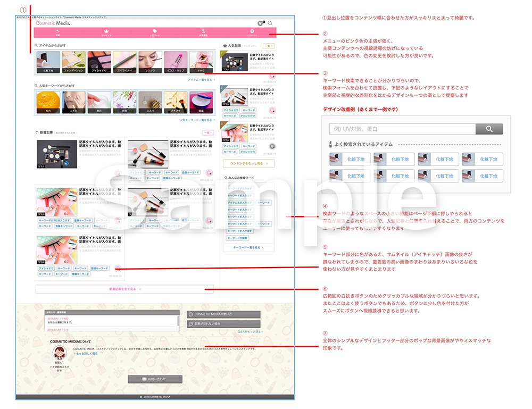Select the プチプラ keyword thumbnail

[176, 102]
